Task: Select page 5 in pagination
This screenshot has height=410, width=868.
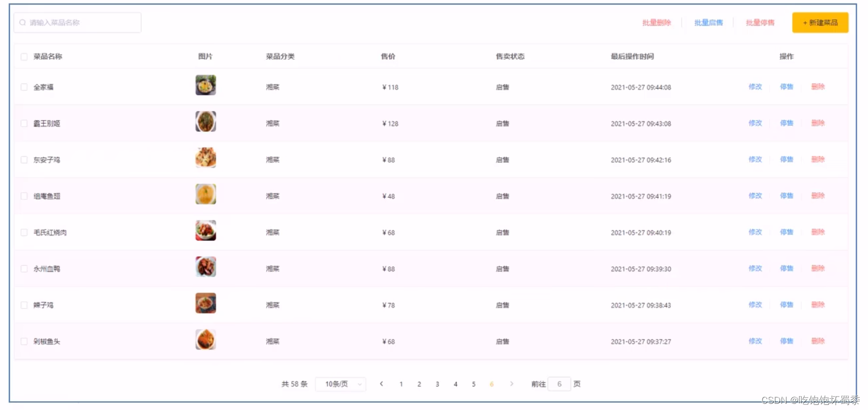Action: click(x=474, y=384)
